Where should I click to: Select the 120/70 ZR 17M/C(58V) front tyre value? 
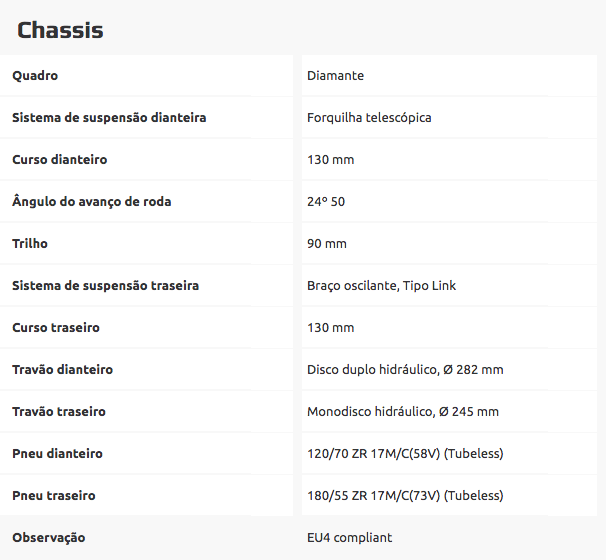405,454
